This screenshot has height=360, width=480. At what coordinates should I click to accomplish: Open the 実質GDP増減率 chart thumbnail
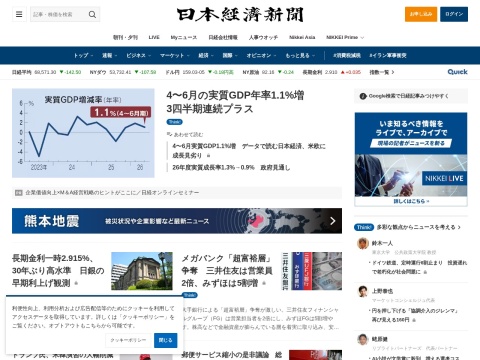coord(83,133)
